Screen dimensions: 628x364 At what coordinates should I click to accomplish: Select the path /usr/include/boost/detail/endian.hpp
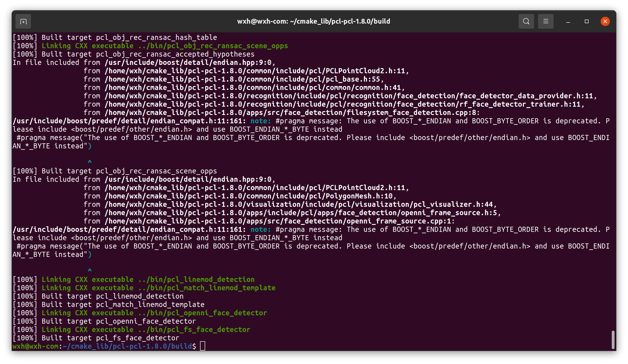pos(189,62)
